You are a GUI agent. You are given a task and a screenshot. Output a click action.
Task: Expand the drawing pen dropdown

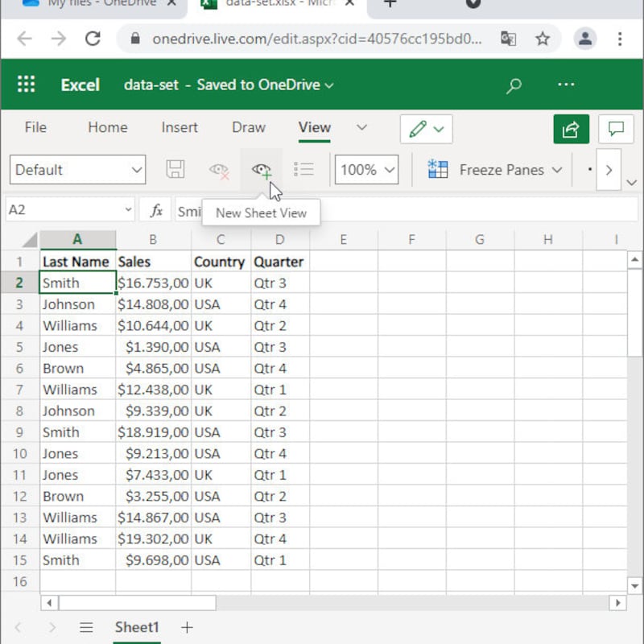point(437,129)
